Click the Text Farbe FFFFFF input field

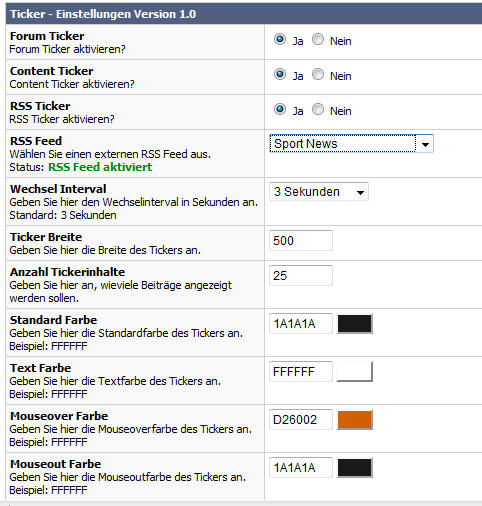click(x=301, y=371)
